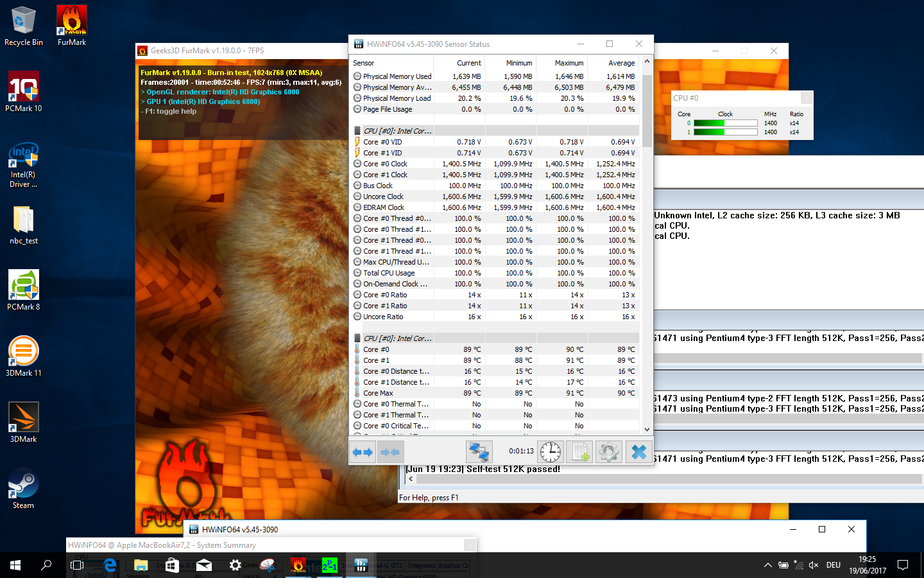
Task: Click the Average column header
Action: [613, 63]
